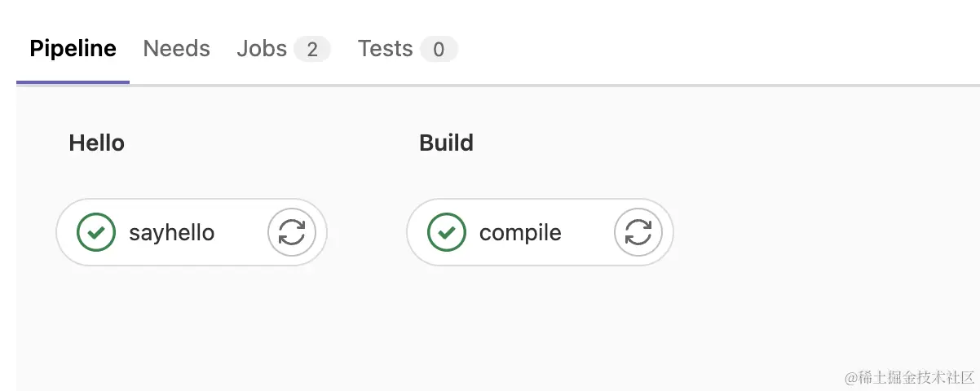The image size is (980, 391).
Task: Show the Tests tab
Action: coord(385,49)
